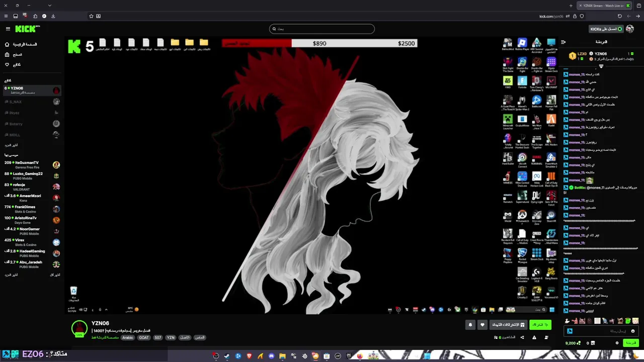
Task: Open NoorGamer PUBG Mobile channel
Action: [32, 231]
